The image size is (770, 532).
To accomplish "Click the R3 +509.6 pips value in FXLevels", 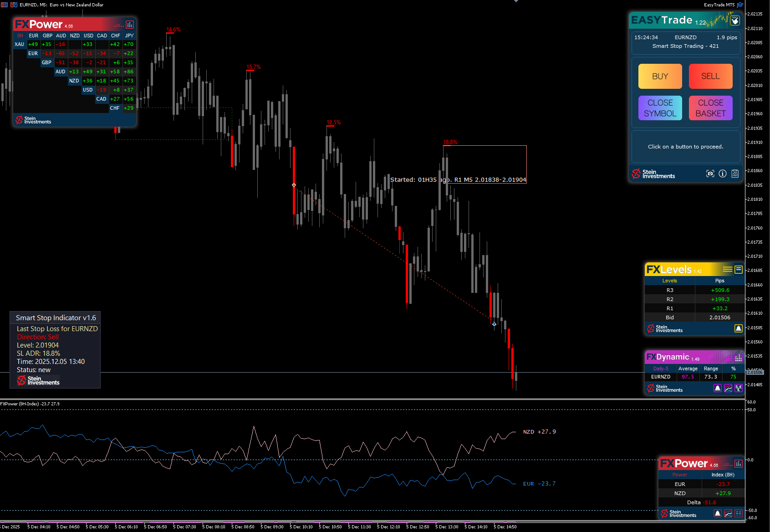I will [x=720, y=290].
